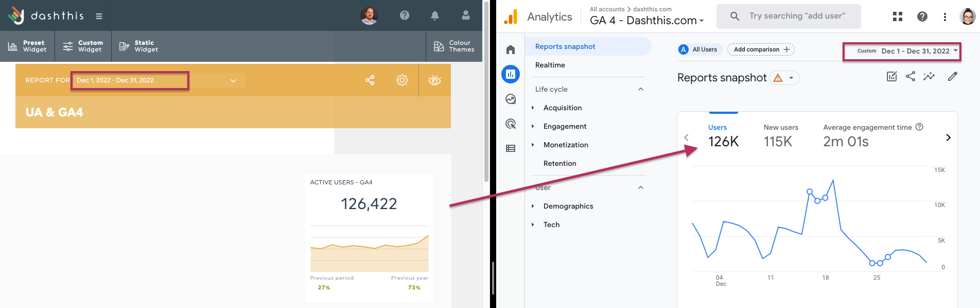Add a Static Widget

138,46
